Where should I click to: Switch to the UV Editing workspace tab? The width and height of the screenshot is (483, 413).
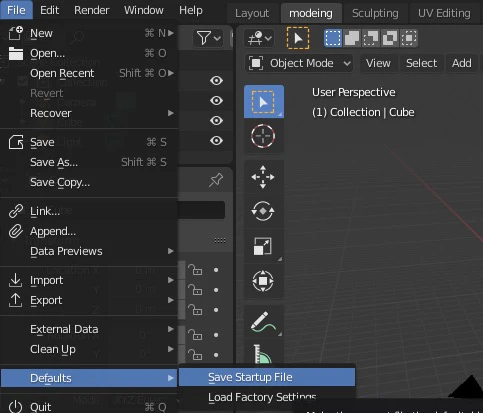point(444,13)
